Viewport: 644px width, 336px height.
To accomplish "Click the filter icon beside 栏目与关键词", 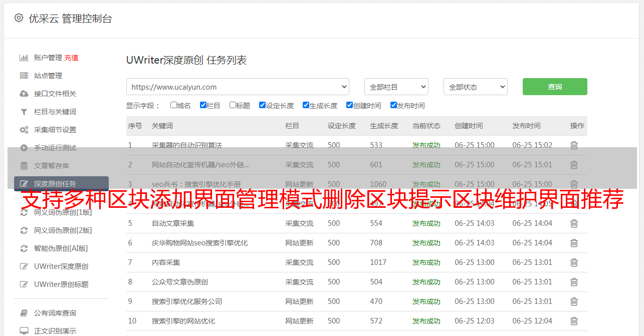I will [24, 112].
